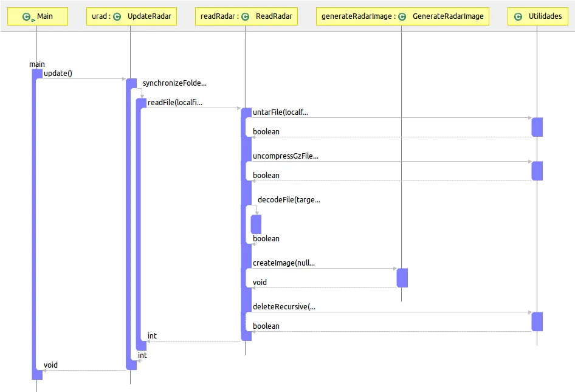Viewport: 575px width, 392px height.
Task: Click the boolean return of deleteRecursive
Action: tap(266, 326)
